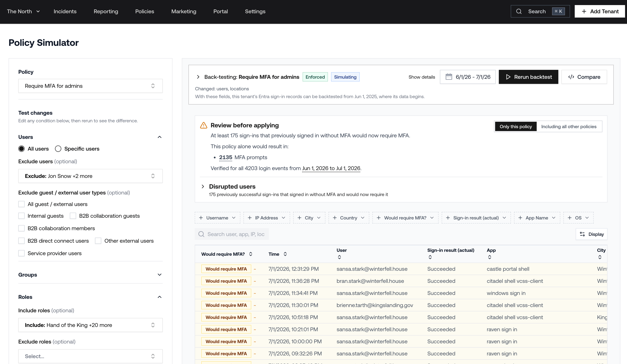
Task: Check B2B collaboration members checkbox
Action: tap(21, 228)
